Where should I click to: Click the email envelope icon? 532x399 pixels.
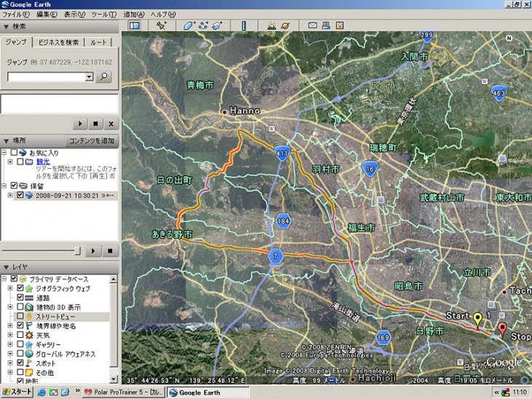(313, 25)
